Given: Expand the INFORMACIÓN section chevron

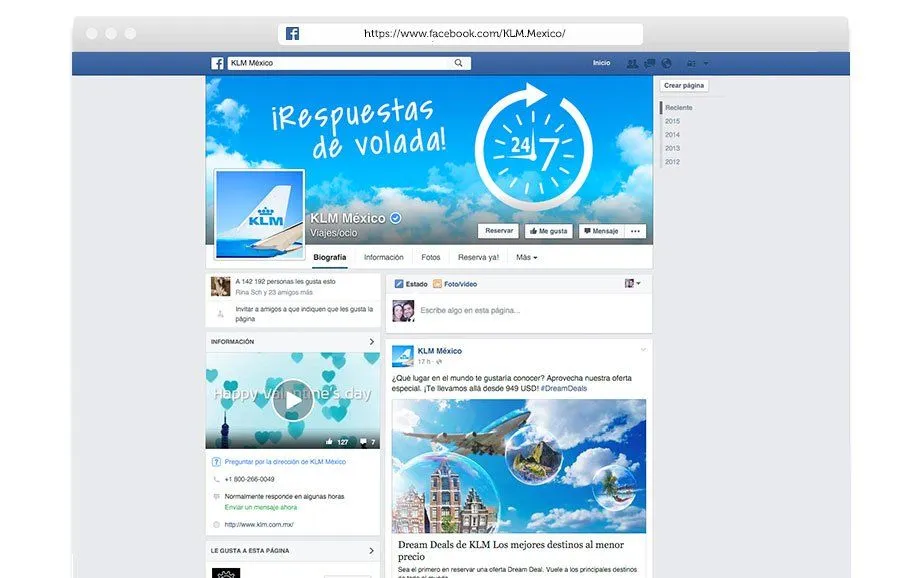Looking at the screenshot, I should coord(371,342).
